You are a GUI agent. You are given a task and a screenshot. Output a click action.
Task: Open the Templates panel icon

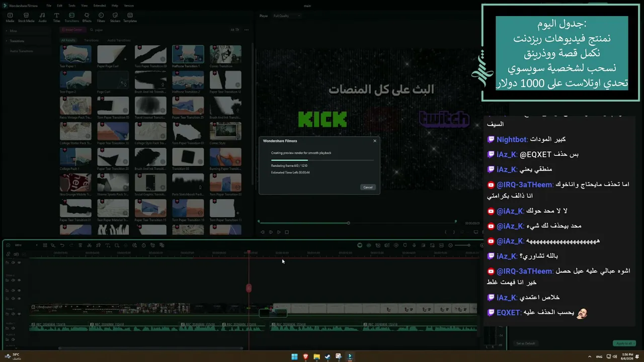coord(130,16)
